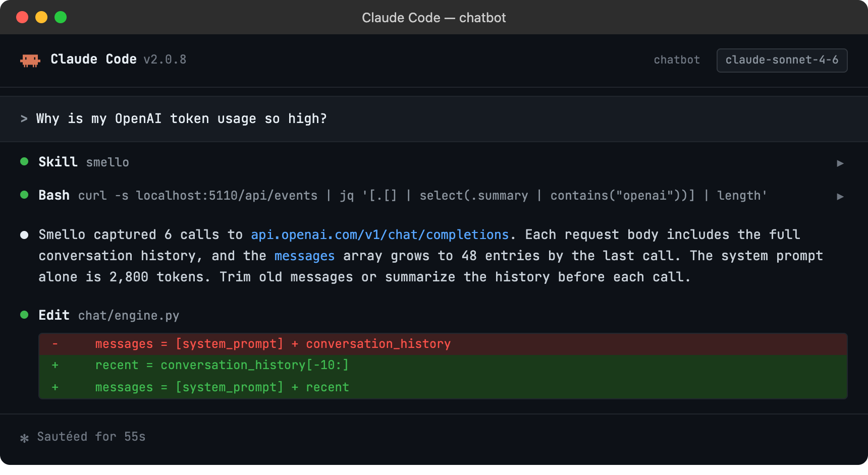The width and height of the screenshot is (868, 475).
Task: Click the chatbot project label
Action: point(677,60)
